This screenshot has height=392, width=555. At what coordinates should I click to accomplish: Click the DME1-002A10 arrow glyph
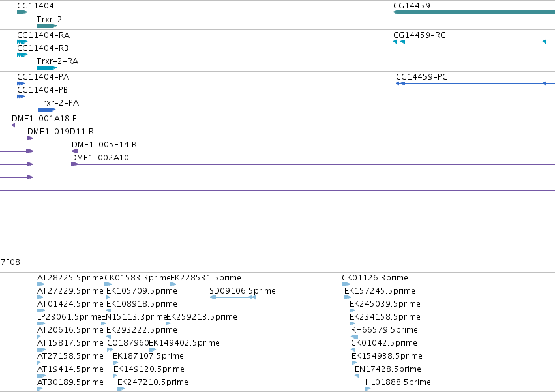74,164
